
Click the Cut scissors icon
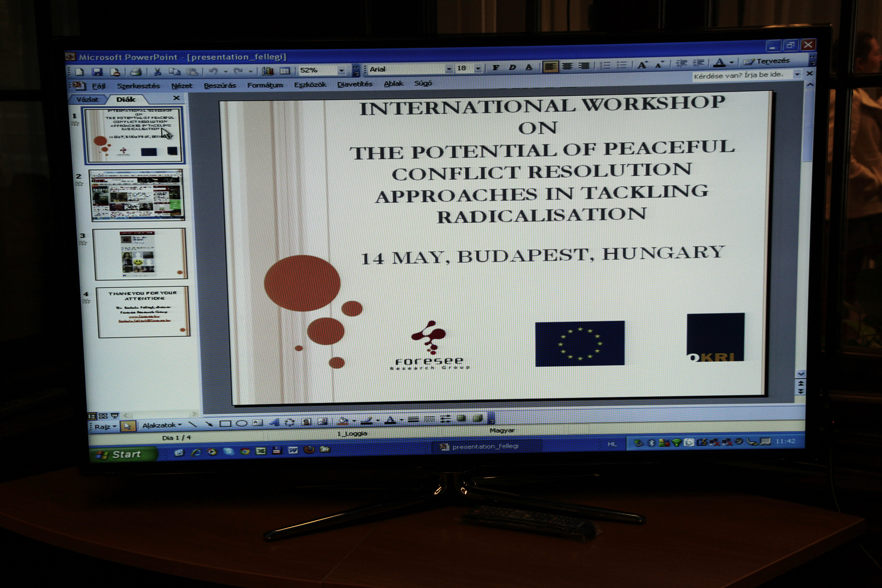pos(157,72)
